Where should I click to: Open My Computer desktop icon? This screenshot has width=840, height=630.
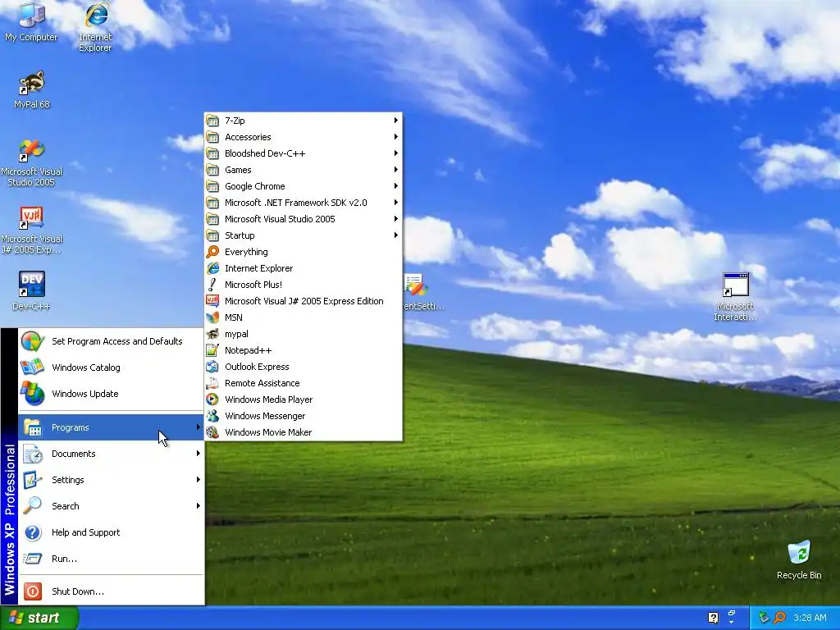pos(31,22)
